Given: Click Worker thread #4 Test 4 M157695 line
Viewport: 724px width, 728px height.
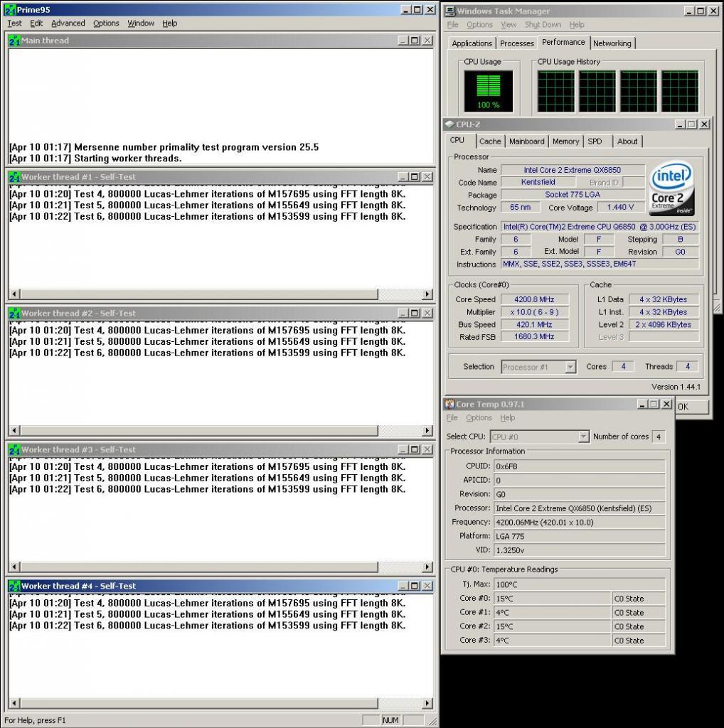Looking at the screenshot, I should click(x=208, y=603).
